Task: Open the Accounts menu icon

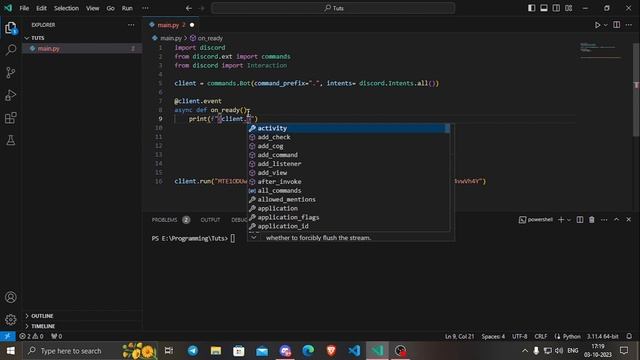Action: pos(11,297)
